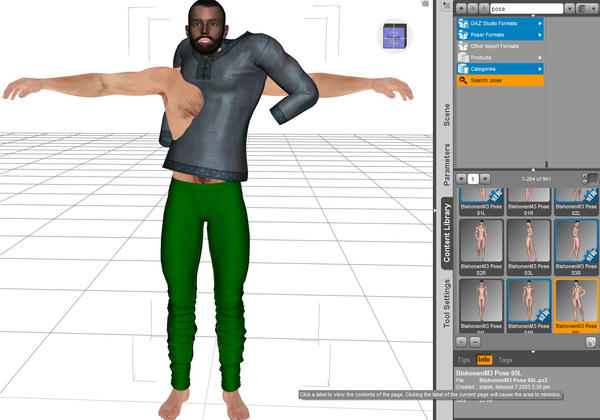
Task: Select BishonenM3 Pose 01L thumbnail
Action: pos(481,202)
